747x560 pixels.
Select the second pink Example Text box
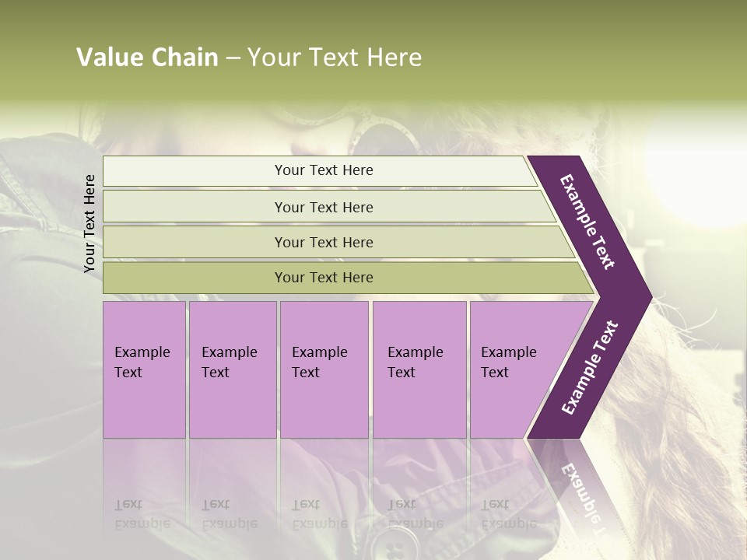(232, 369)
